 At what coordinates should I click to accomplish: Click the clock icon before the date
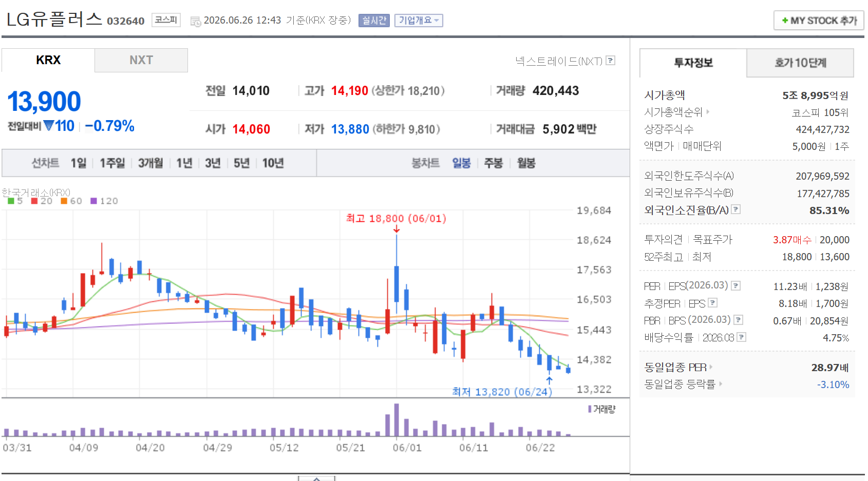tap(196, 21)
